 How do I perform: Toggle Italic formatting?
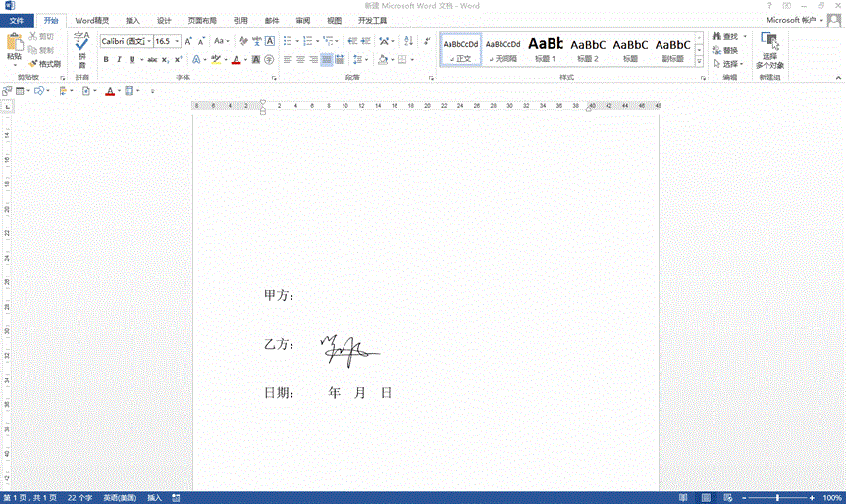[x=120, y=60]
